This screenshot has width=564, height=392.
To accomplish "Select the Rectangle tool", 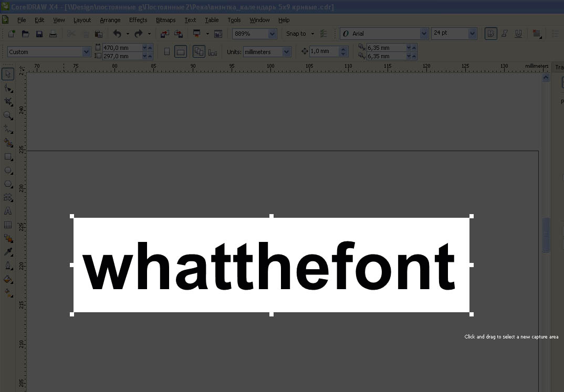I will 8,157.
